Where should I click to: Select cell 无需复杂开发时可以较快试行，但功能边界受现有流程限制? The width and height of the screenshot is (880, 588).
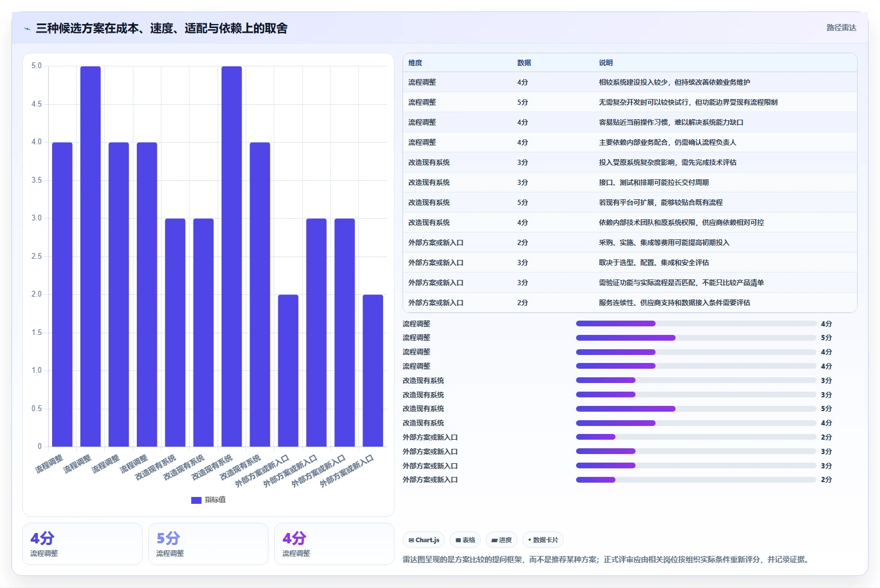click(x=688, y=102)
